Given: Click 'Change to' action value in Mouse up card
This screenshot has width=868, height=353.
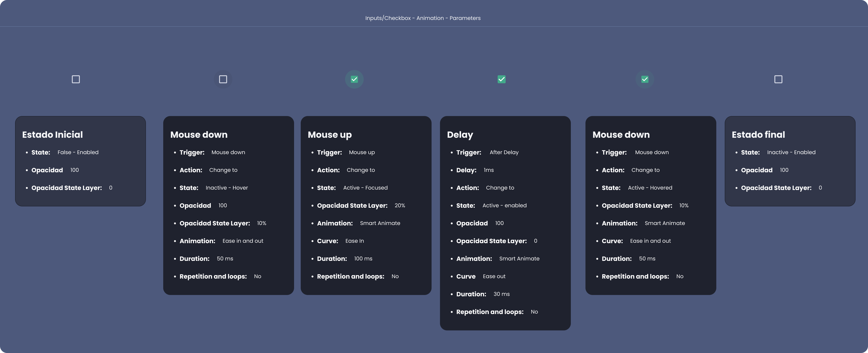Looking at the screenshot, I should (361, 170).
